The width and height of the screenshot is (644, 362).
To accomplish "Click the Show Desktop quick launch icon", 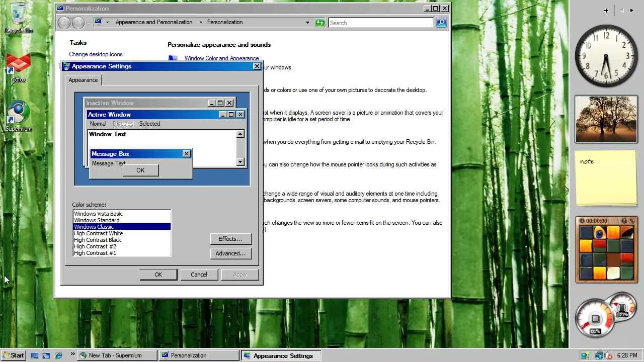I will tap(34, 355).
